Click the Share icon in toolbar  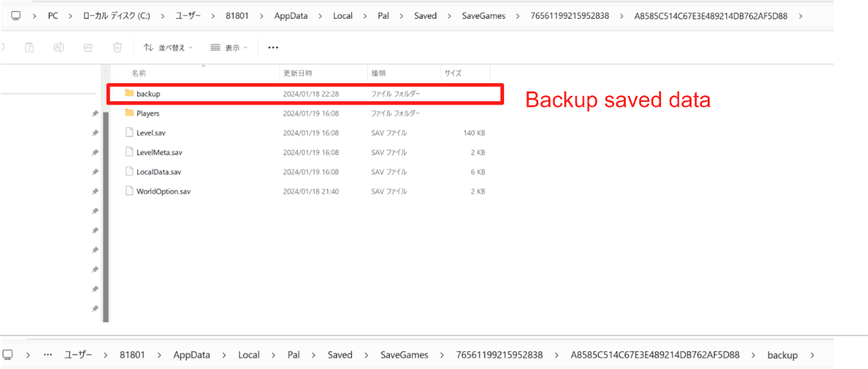(88, 47)
